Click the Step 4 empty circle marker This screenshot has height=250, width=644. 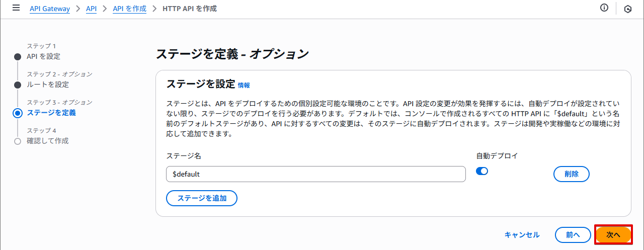(18, 141)
